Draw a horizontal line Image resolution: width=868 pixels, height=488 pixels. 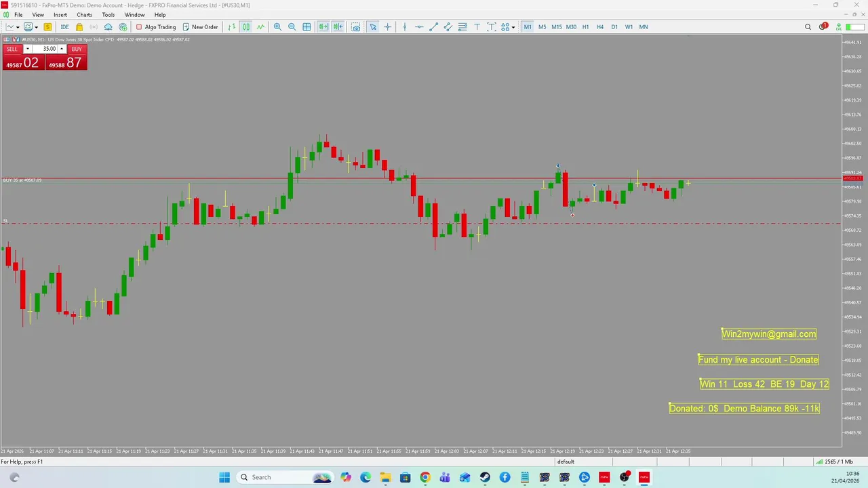[419, 27]
